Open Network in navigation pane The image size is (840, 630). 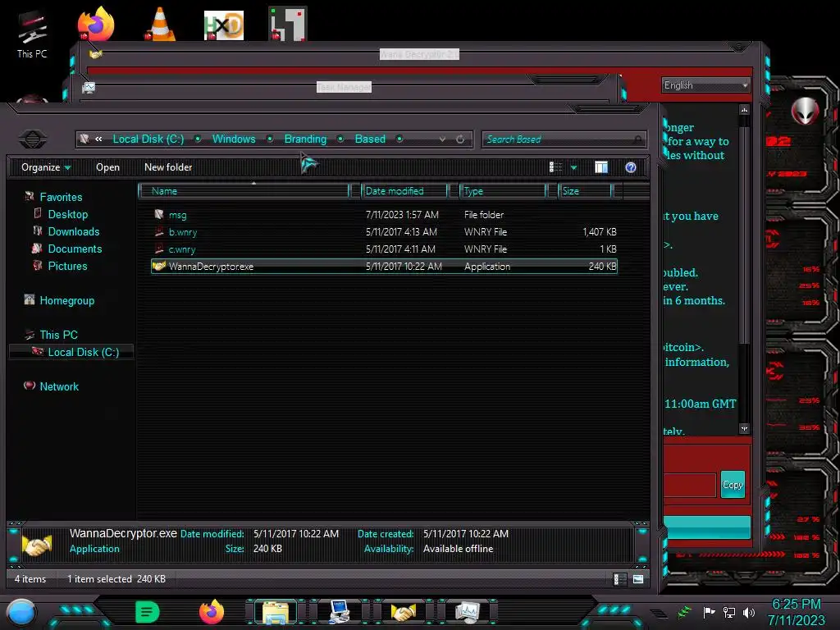tap(59, 386)
